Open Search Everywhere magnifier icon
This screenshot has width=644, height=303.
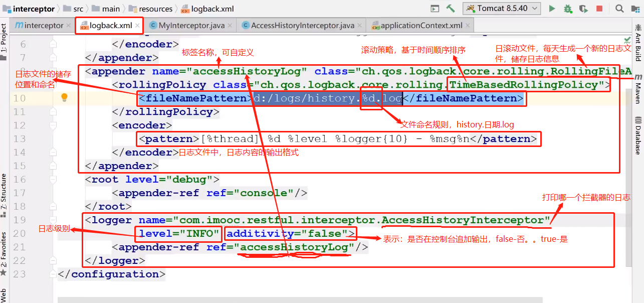[x=619, y=9]
